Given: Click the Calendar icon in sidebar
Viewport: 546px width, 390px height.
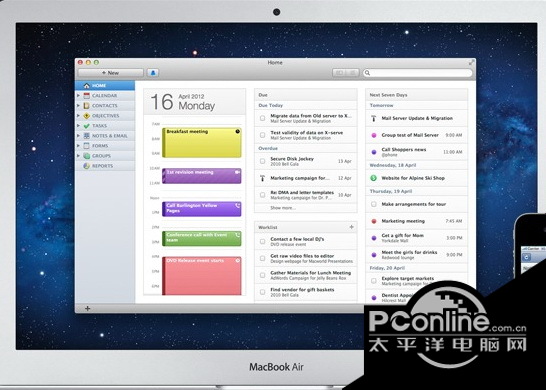Looking at the screenshot, I should tap(87, 96).
